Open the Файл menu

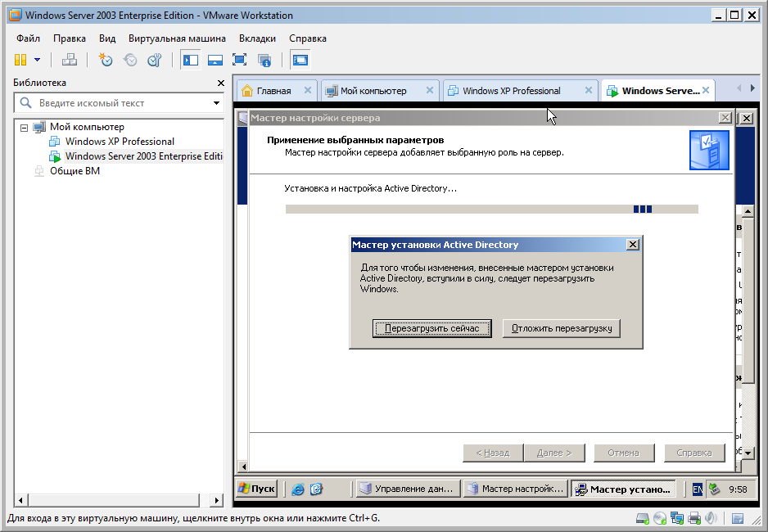click(x=28, y=38)
